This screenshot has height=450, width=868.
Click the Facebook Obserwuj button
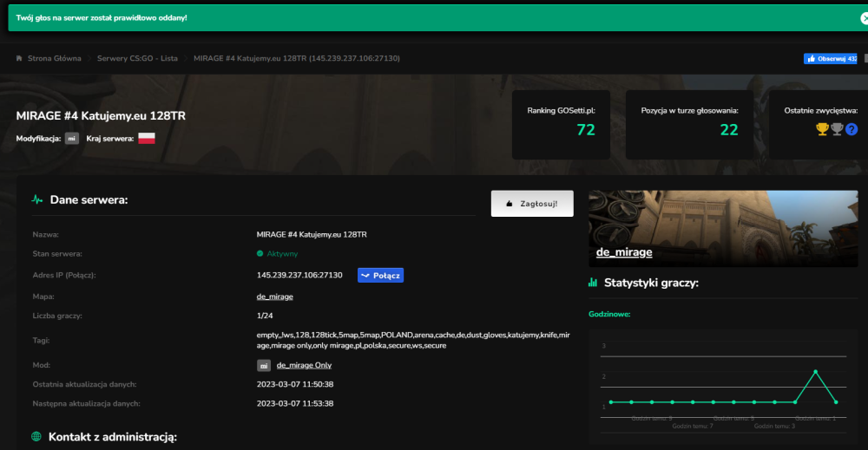point(831,59)
